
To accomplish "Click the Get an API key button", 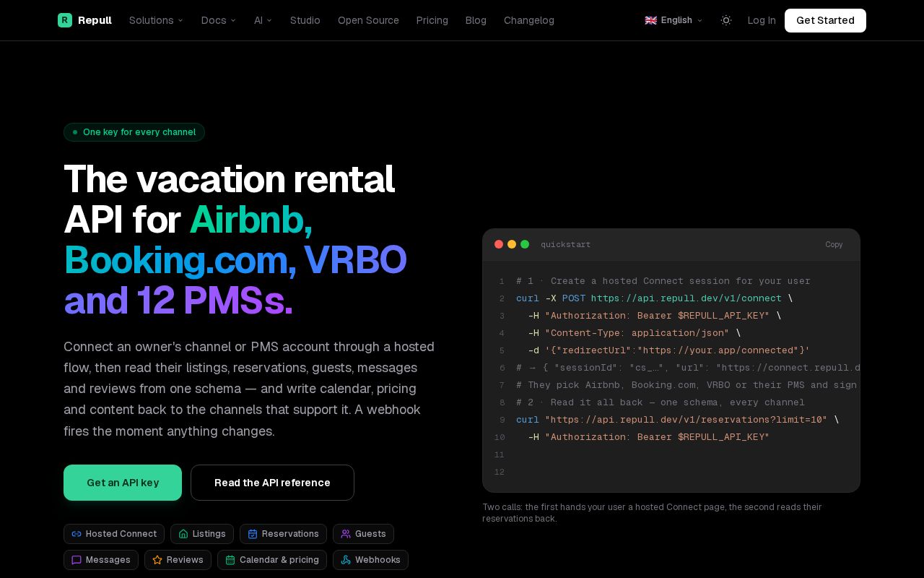I will pyautogui.click(x=123, y=483).
